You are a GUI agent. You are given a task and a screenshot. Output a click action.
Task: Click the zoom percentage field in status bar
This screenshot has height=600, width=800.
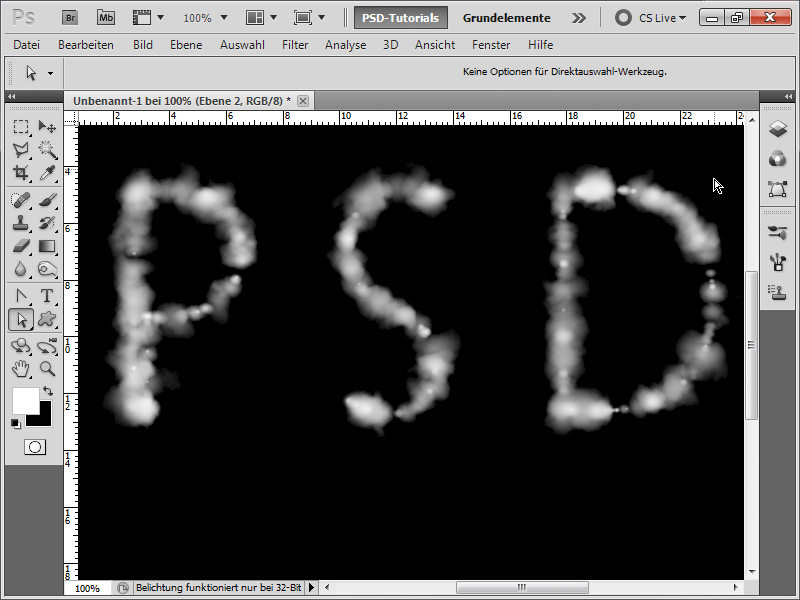pyautogui.click(x=88, y=588)
